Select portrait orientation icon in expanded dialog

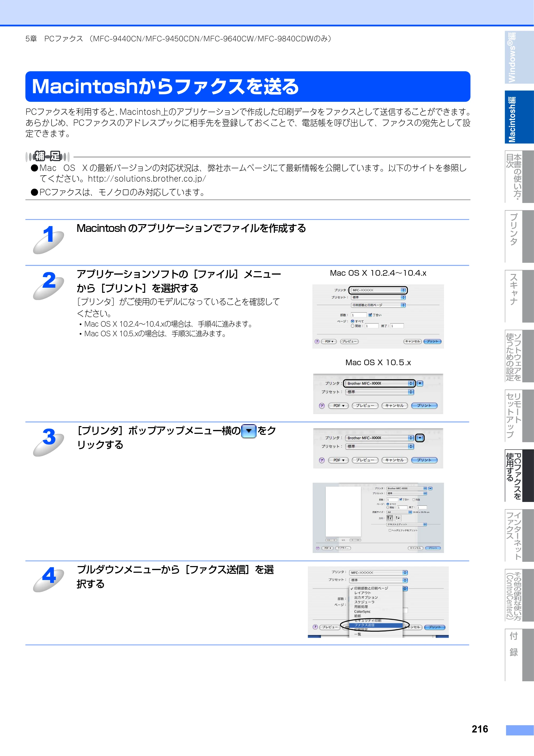click(x=390, y=518)
